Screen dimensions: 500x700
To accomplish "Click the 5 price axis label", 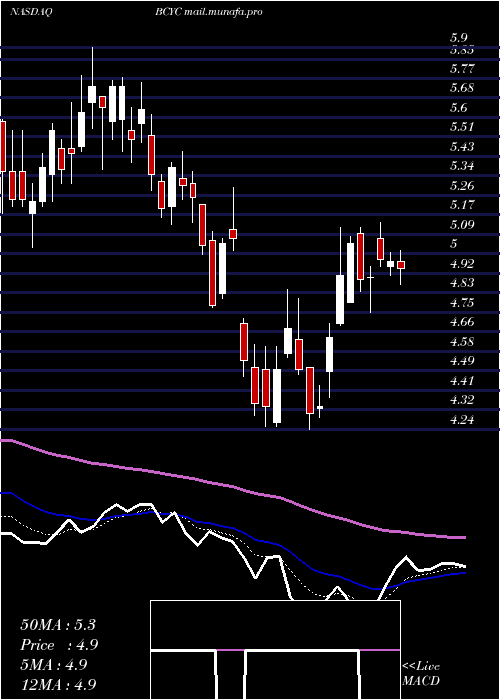I will click(454, 244).
